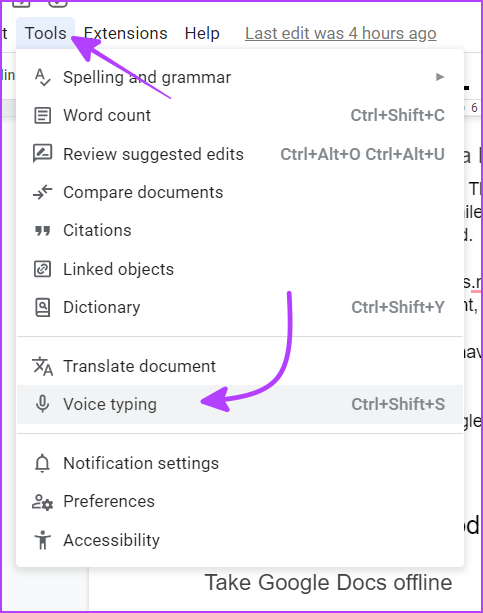Click the Review suggested edits icon

[43, 154]
